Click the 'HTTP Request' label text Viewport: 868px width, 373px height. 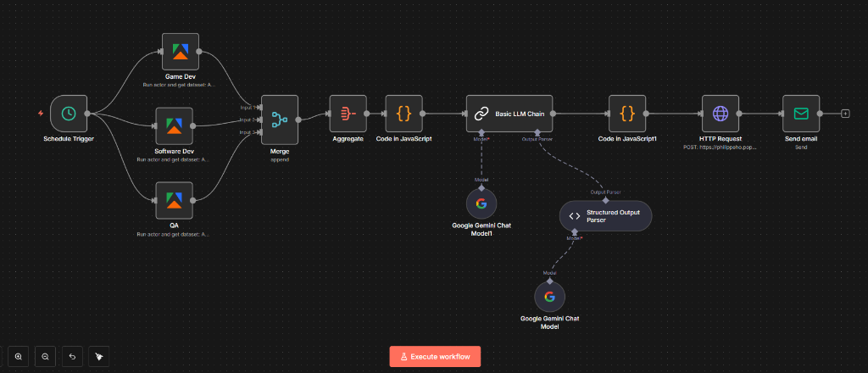721,138
